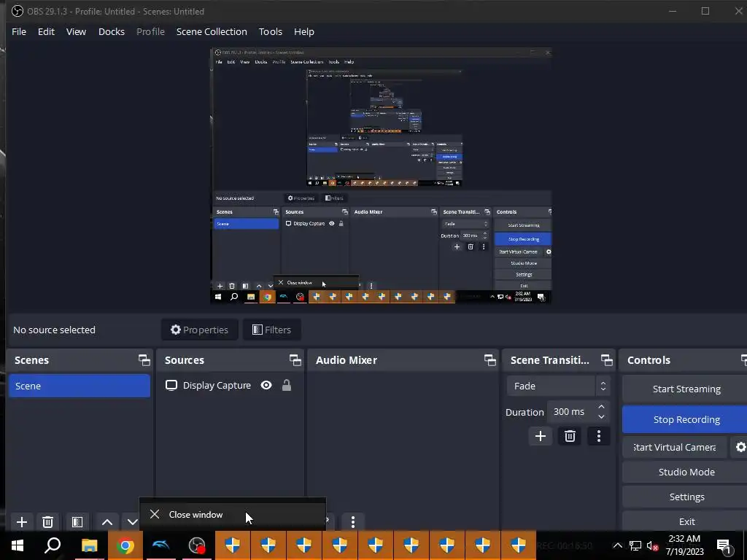Image resolution: width=747 pixels, height=560 pixels.
Task: Click the 300 ms duration field
Action: click(571, 411)
